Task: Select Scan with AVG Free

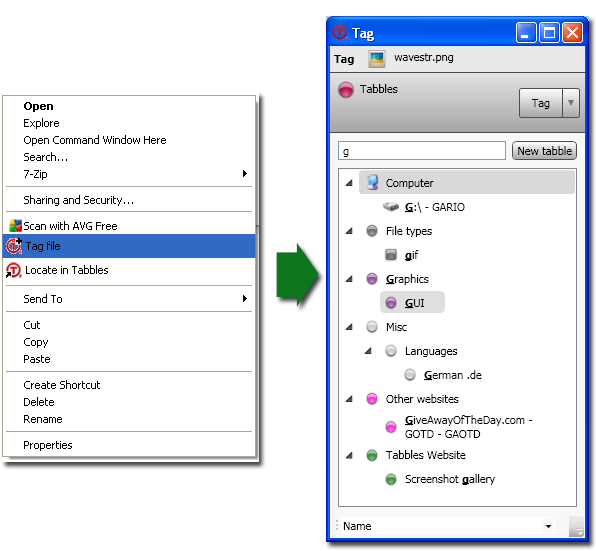Action: point(70,226)
